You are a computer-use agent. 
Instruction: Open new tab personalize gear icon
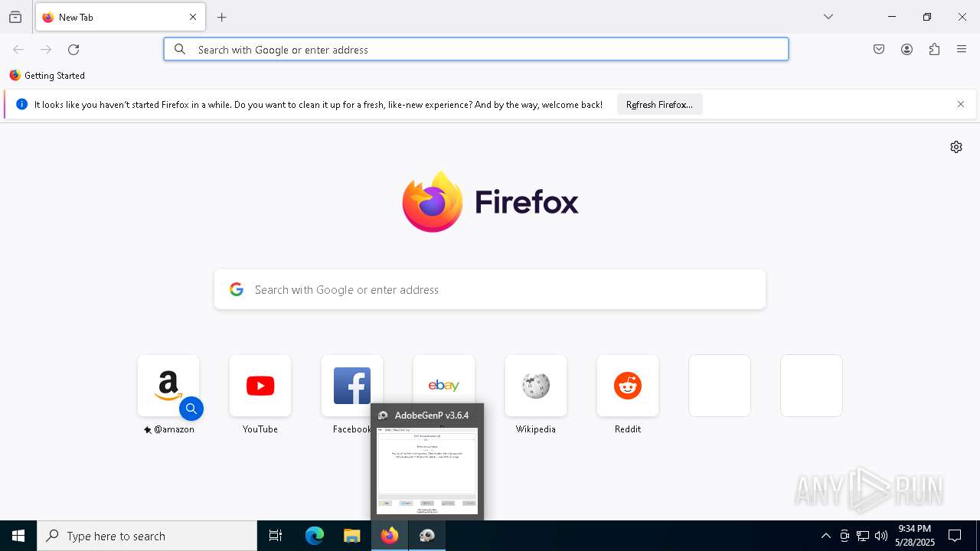tap(956, 147)
